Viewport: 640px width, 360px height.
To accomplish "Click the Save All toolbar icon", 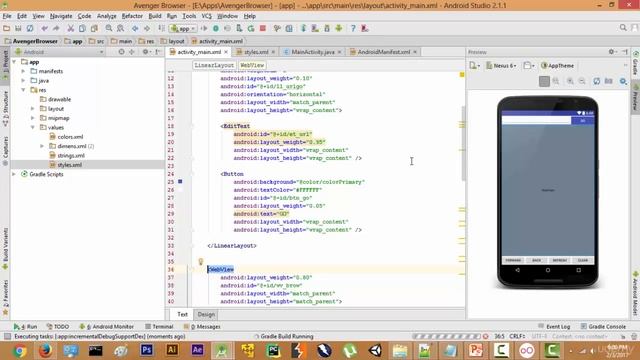I will pyautogui.click(x=18, y=29).
